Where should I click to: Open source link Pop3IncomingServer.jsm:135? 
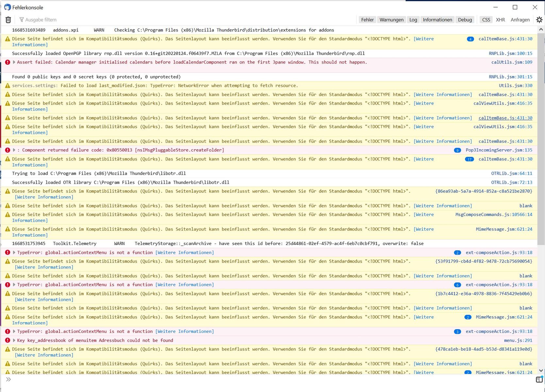[499, 150]
